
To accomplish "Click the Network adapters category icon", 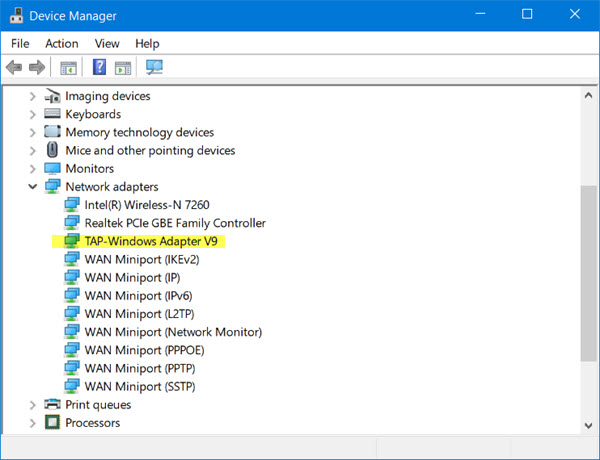I will 52,186.
